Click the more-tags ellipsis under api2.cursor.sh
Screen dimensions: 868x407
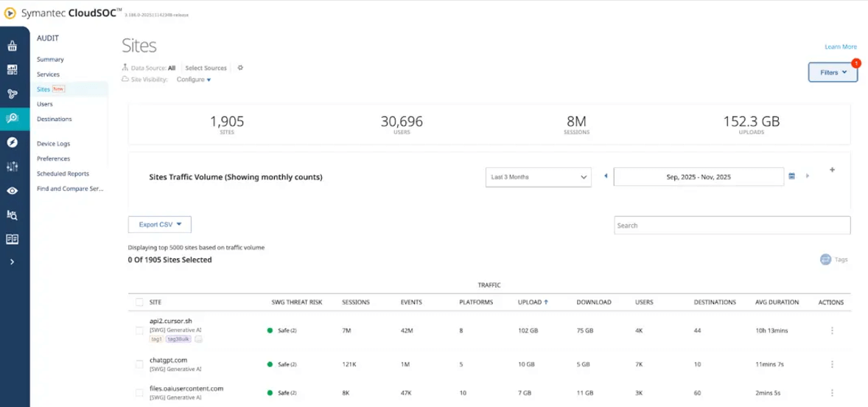click(199, 339)
